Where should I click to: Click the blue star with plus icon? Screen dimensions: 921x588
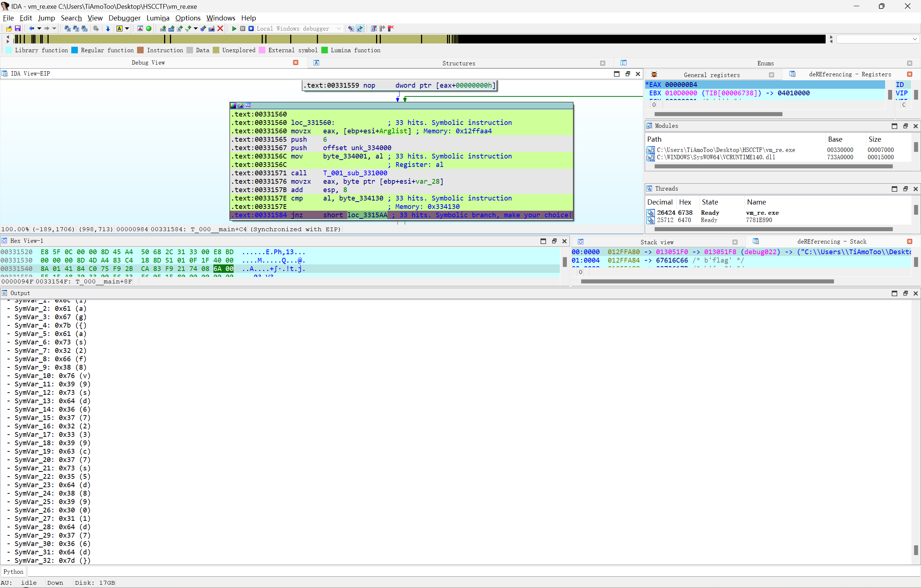coord(203,29)
